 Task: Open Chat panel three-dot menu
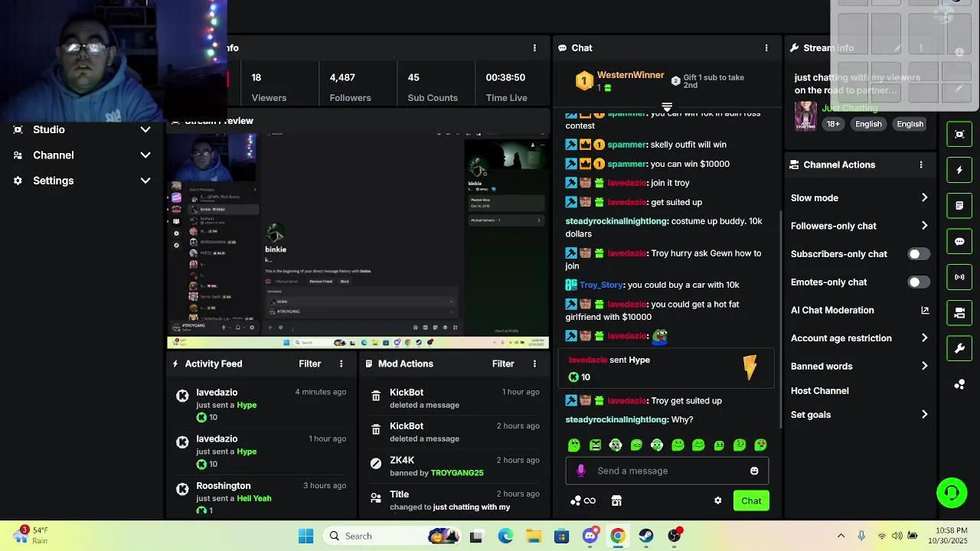[766, 47]
